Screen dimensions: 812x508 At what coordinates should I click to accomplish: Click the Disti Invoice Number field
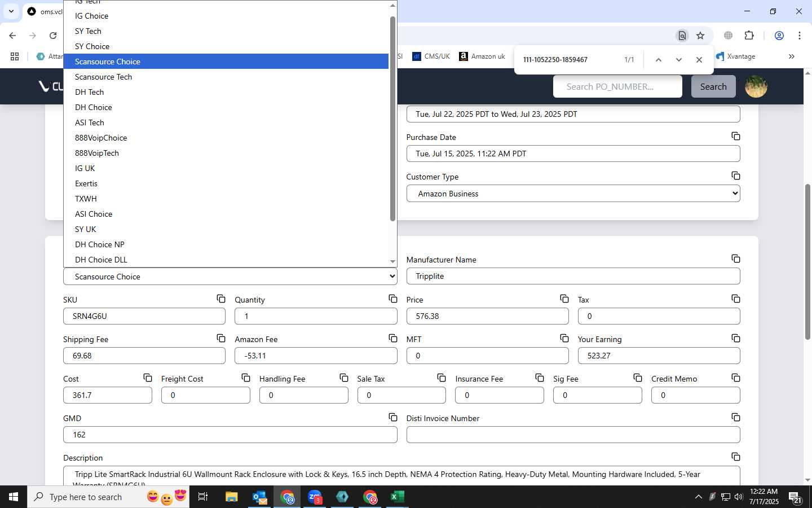point(573,435)
